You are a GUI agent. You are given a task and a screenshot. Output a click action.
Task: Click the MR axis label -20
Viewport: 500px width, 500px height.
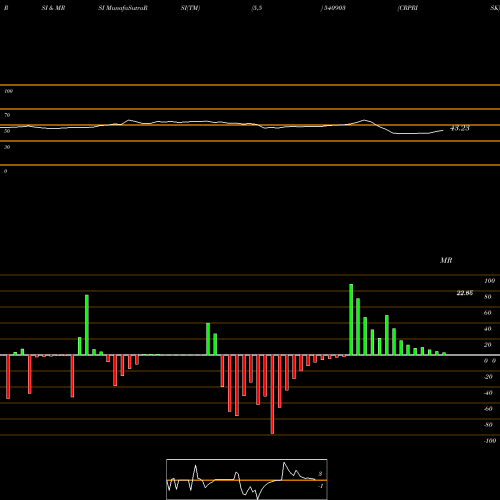[x=488, y=377]
